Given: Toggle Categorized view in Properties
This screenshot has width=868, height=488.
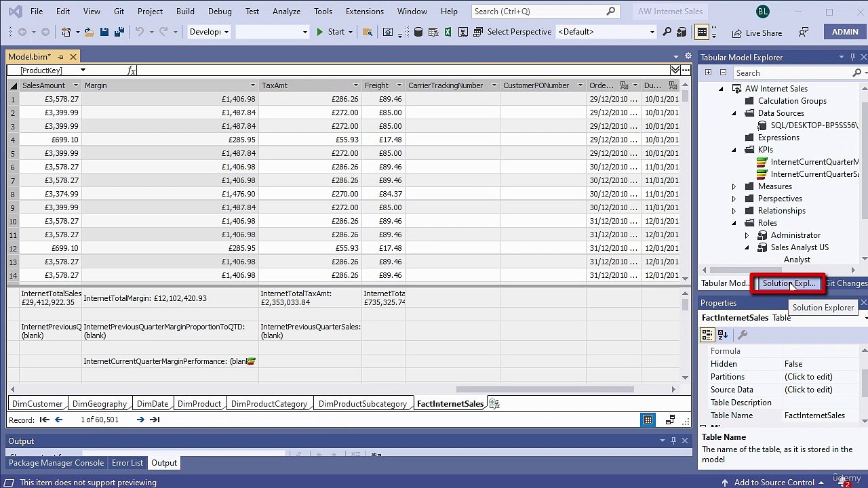Looking at the screenshot, I should pos(707,335).
